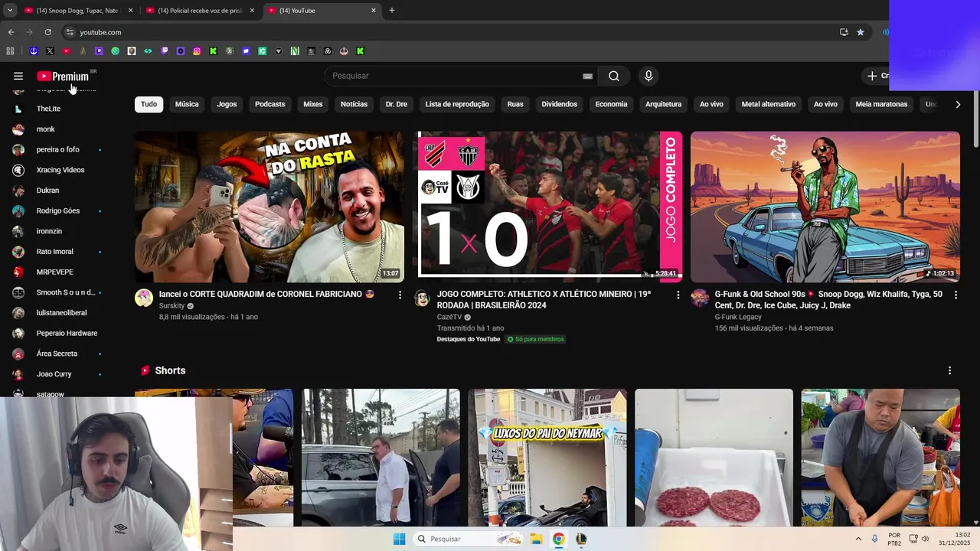Open the Surskity channel avatar
The image size is (980, 551).
pyautogui.click(x=144, y=298)
